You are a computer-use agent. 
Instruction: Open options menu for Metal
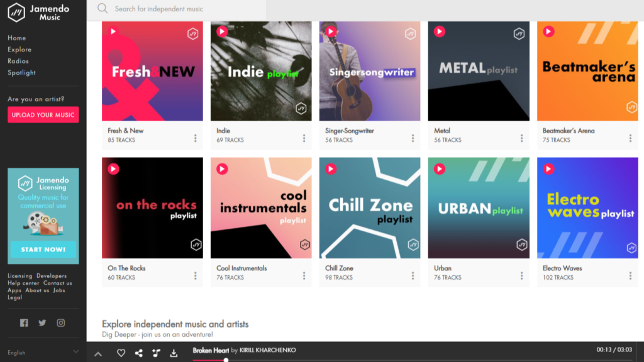point(521,138)
